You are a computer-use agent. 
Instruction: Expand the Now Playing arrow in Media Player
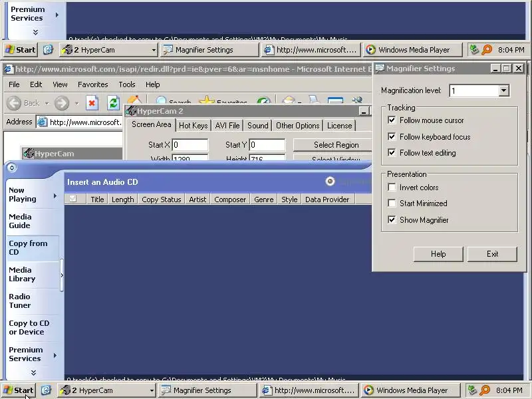tap(55, 196)
